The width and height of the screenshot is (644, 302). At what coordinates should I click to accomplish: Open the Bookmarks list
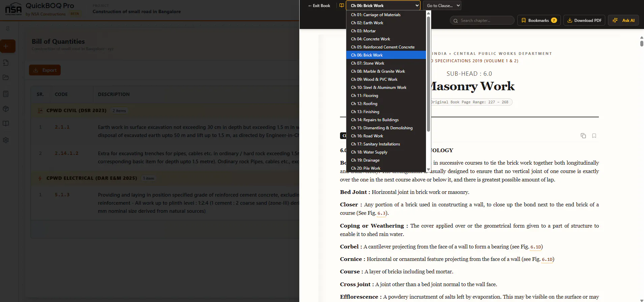(x=539, y=20)
